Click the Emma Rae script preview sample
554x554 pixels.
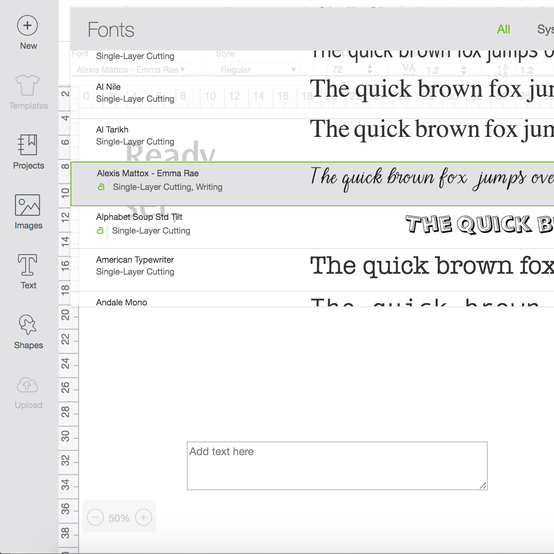pos(432,179)
